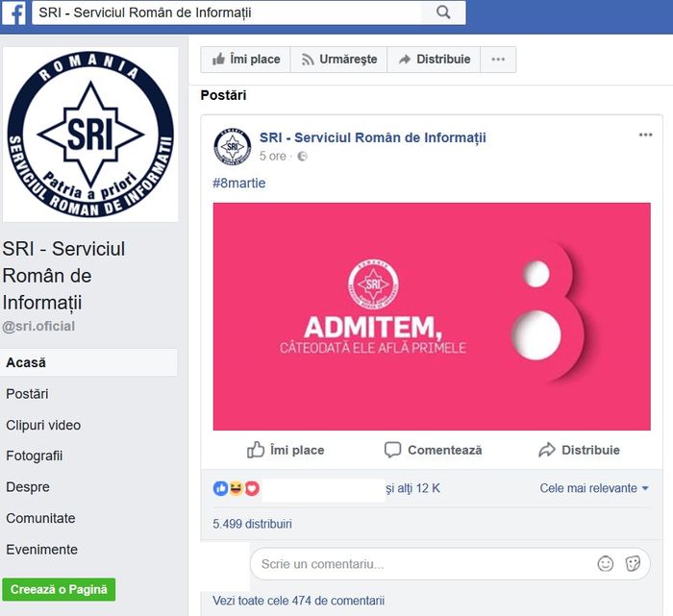The image size is (673, 616).
Task: Follow page with Urmărește button
Action: [339, 60]
